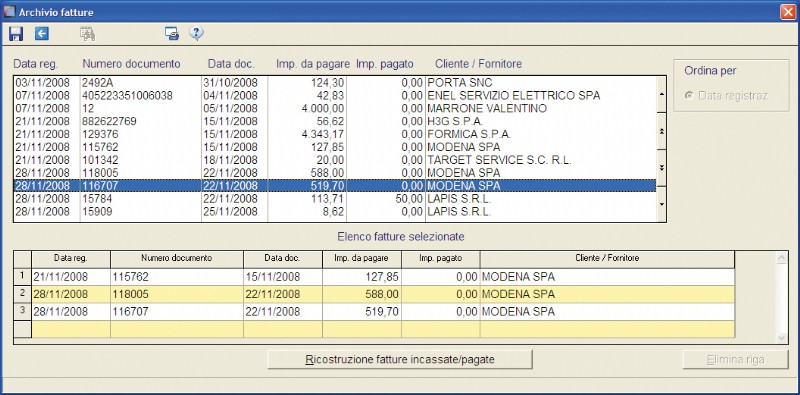Image resolution: width=800 pixels, height=395 pixels.
Task: Click the lower grid scrollbar down arrow
Action: coord(781,337)
